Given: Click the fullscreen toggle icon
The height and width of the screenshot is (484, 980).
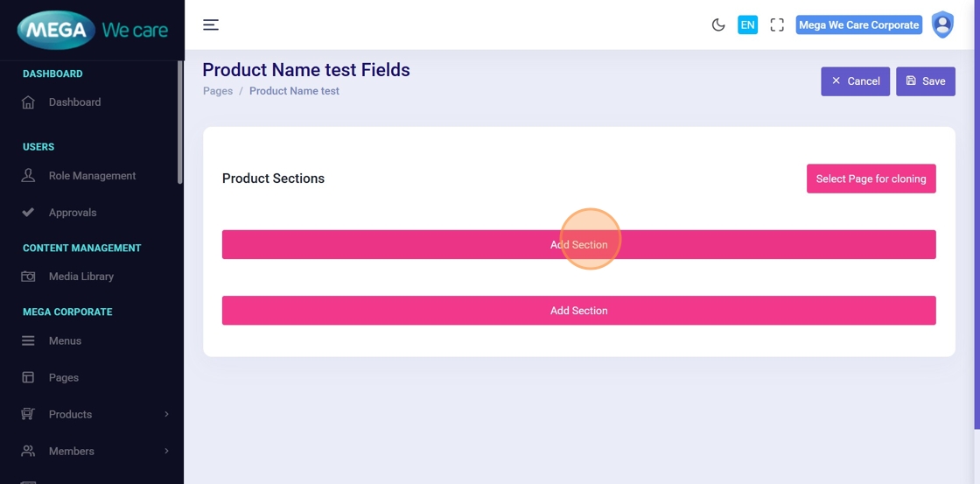Looking at the screenshot, I should click(777, 25).
